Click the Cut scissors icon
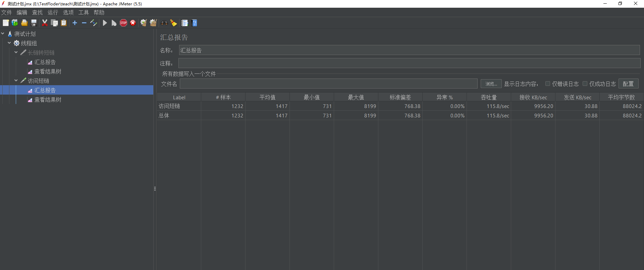This screenshot has width=644, height=270. click(45, 23)
